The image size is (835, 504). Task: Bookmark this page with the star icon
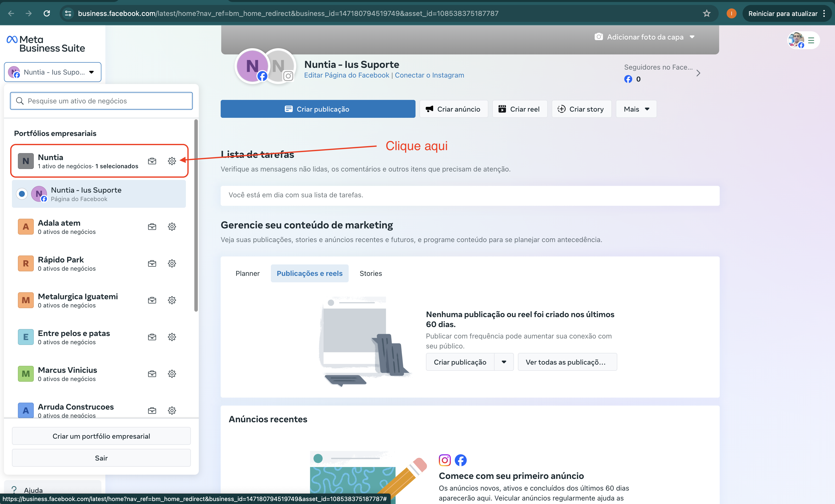click(x=707, y=13)
